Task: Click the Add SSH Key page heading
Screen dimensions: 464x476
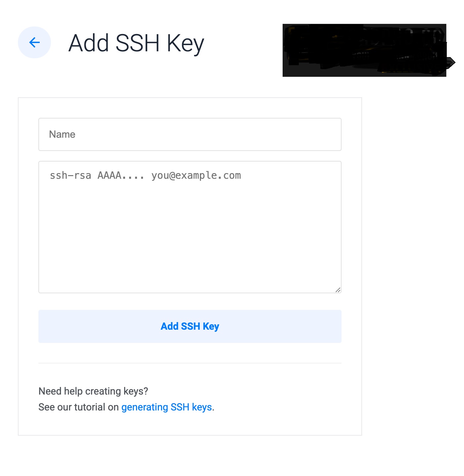Action: pos(136,43)
